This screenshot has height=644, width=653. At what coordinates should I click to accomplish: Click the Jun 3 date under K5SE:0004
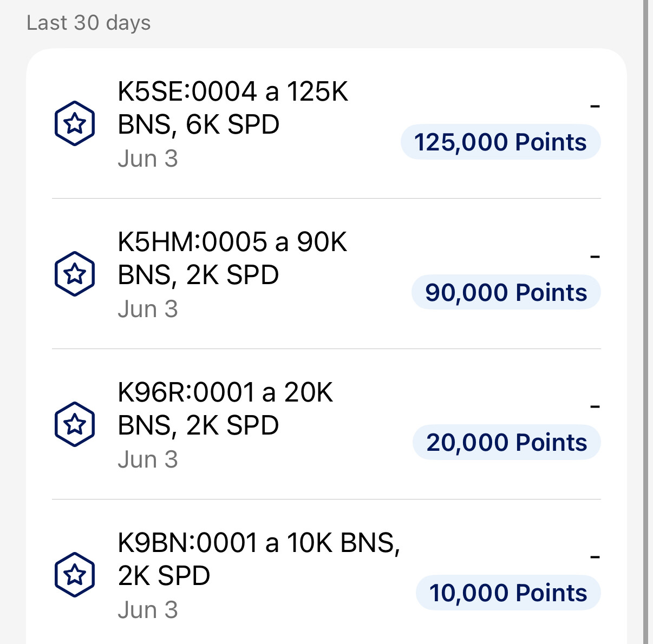pos(148,159)
